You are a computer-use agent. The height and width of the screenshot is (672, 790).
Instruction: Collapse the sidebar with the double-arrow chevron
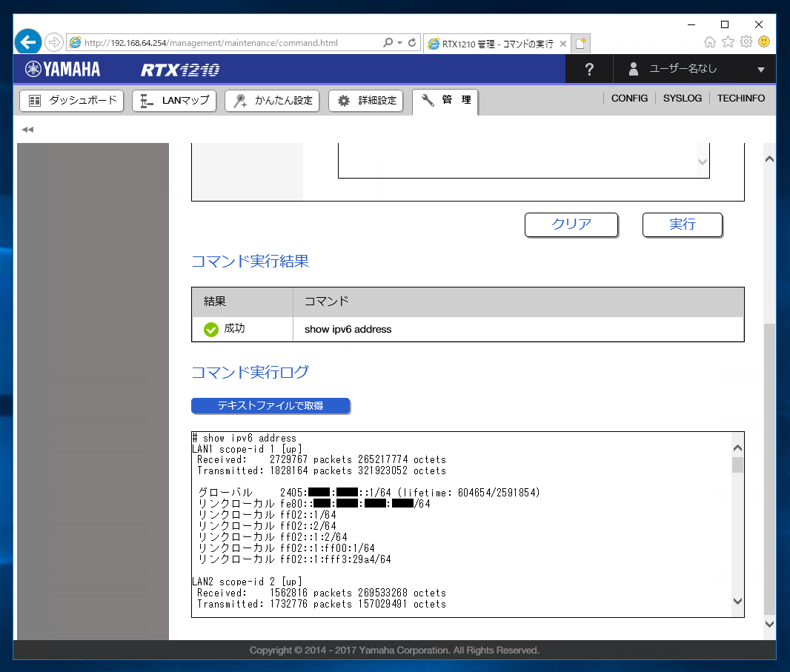click(x=27, y=129)
